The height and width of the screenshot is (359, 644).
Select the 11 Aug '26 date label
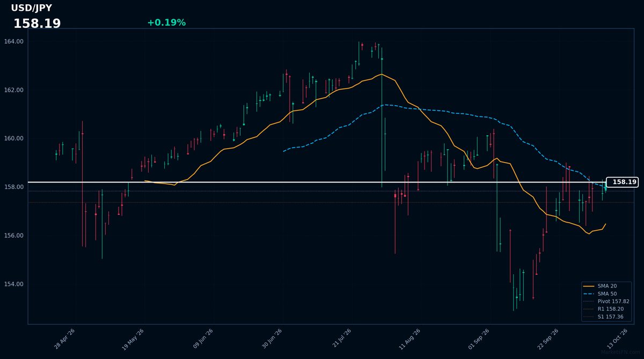coord(410,339)
